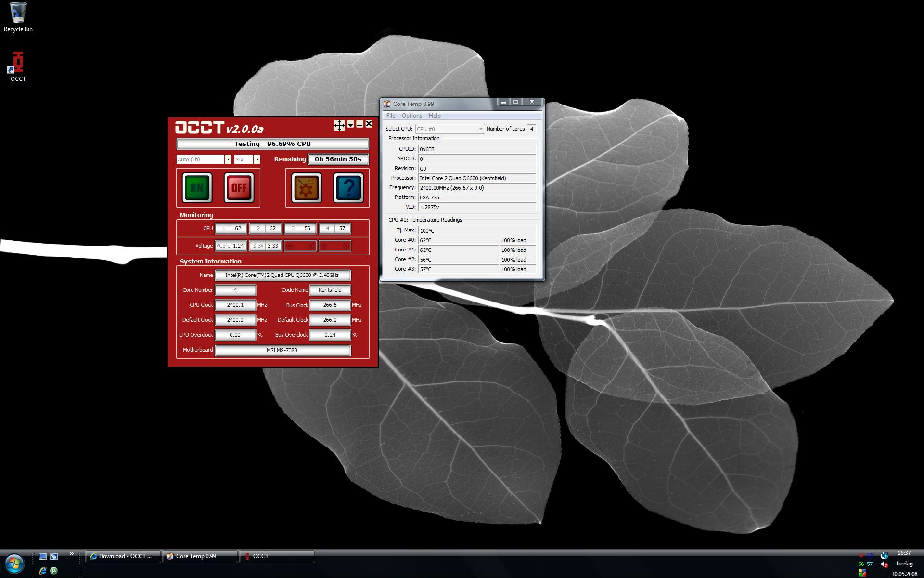This screenshot has width=924, height=578.
Task: Open OCCT help with the blue question mark
Action: [x=348, y=188]
